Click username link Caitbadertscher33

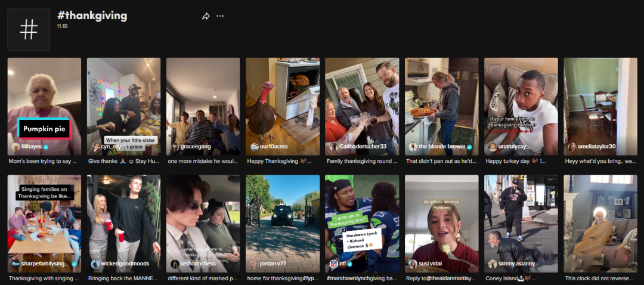pos(363,147)
